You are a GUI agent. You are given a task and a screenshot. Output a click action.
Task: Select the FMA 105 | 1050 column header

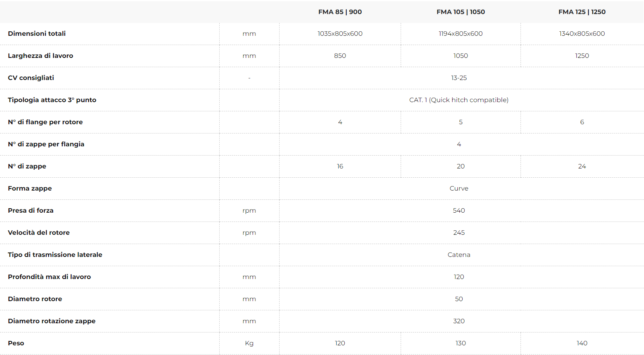(461, 12)
